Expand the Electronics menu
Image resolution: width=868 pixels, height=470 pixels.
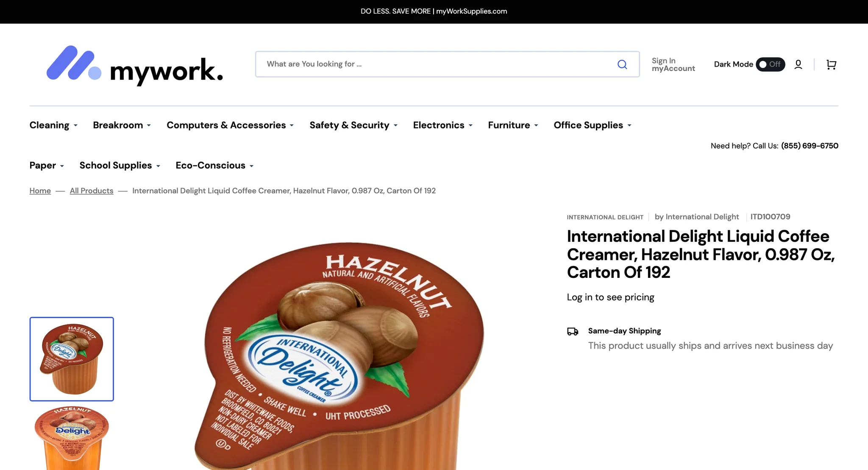click(443, 125)
